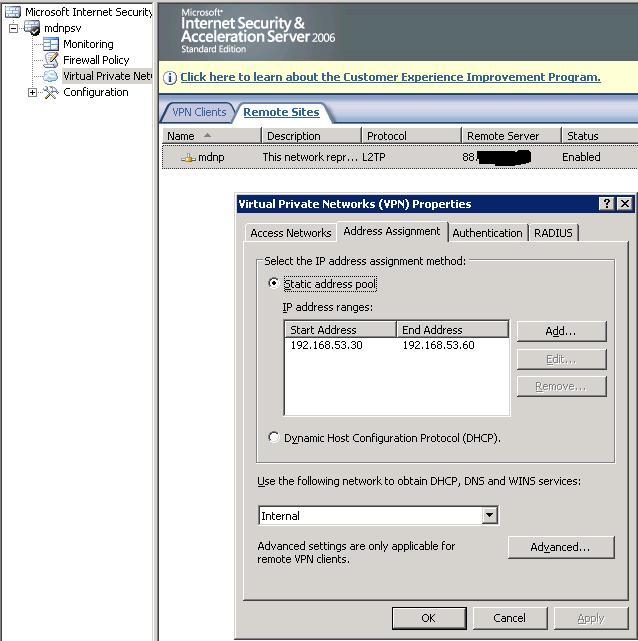This screenshot has height=641, width=638.
Task: Click the 192.168.53.60 end address cell
Action: click(438, 345)
